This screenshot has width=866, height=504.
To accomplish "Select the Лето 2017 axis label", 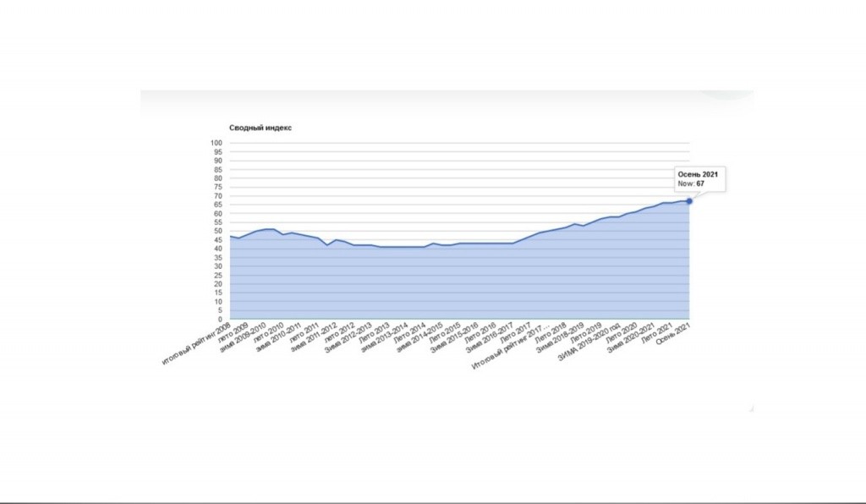I will (x=514, y=332).
